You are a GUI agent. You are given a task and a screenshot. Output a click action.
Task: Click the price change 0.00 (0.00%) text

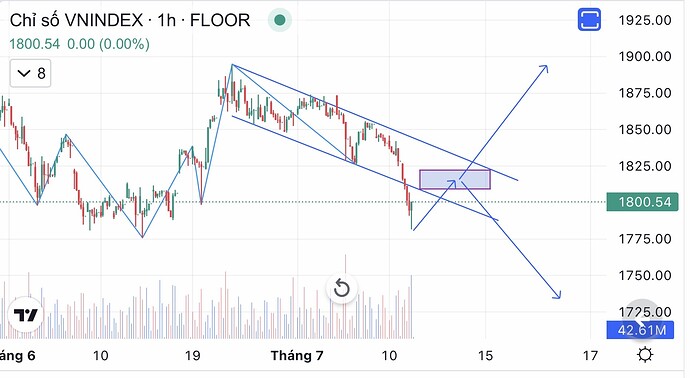[x=108, y=44]
